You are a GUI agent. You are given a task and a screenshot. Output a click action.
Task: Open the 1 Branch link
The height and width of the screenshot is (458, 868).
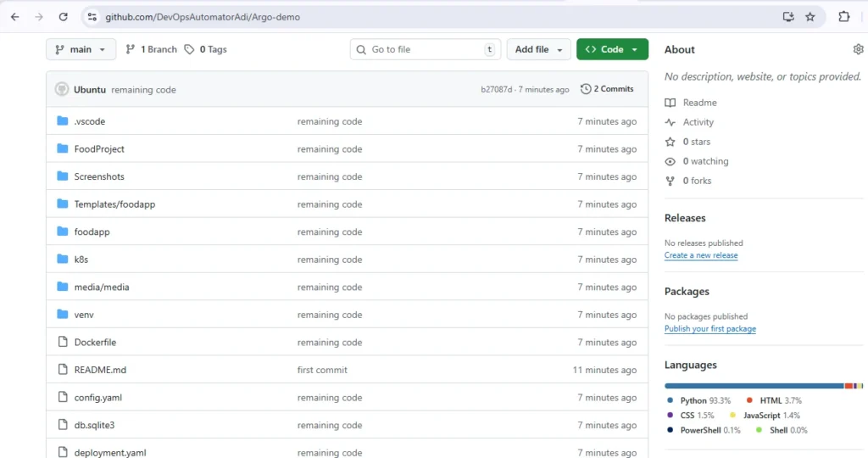tap(151, 49)
